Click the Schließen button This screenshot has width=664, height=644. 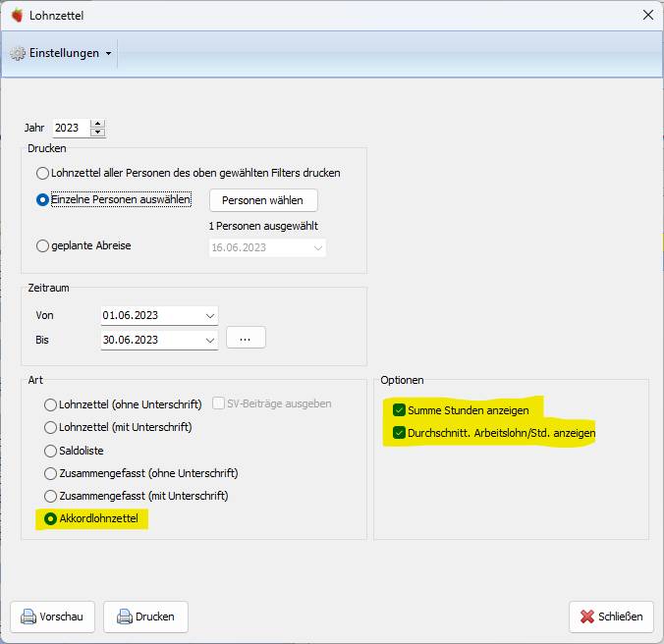612,617
